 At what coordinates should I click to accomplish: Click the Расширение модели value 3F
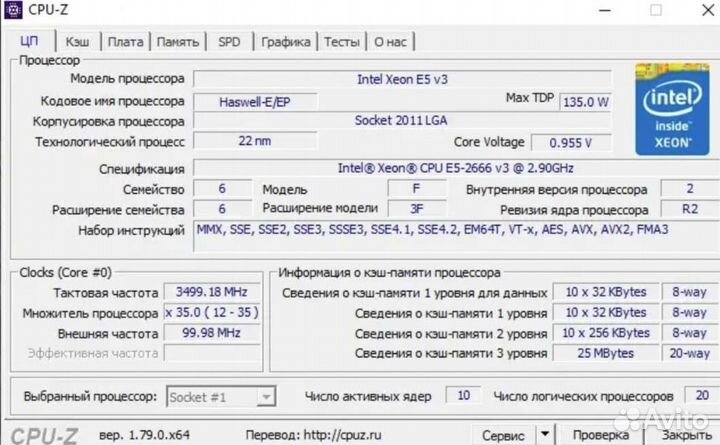pyautogui.click(x=417, y=209)
